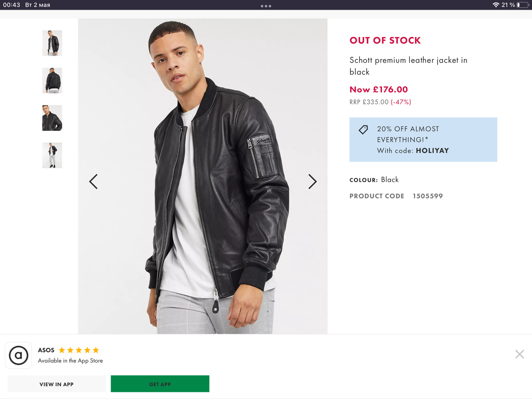
Task: Select the back-view jacket thumbnail
Action: pyautogui.click(x=52, y=81)
